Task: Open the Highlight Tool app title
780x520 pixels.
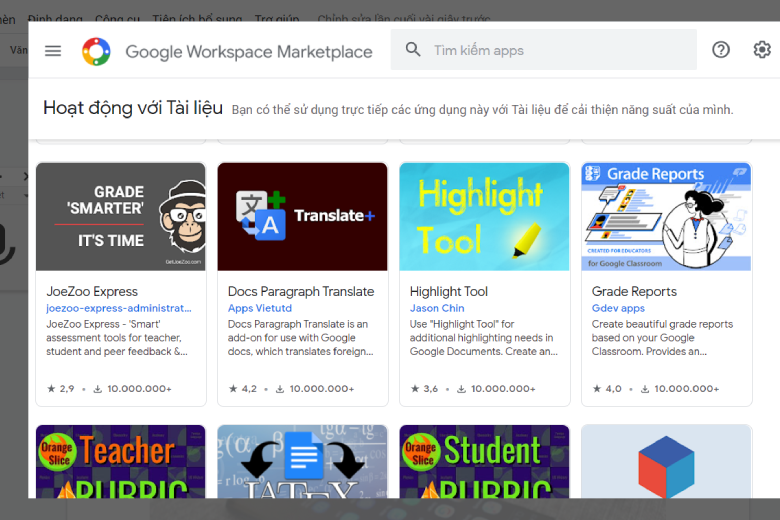Action: tap(449, 292)
